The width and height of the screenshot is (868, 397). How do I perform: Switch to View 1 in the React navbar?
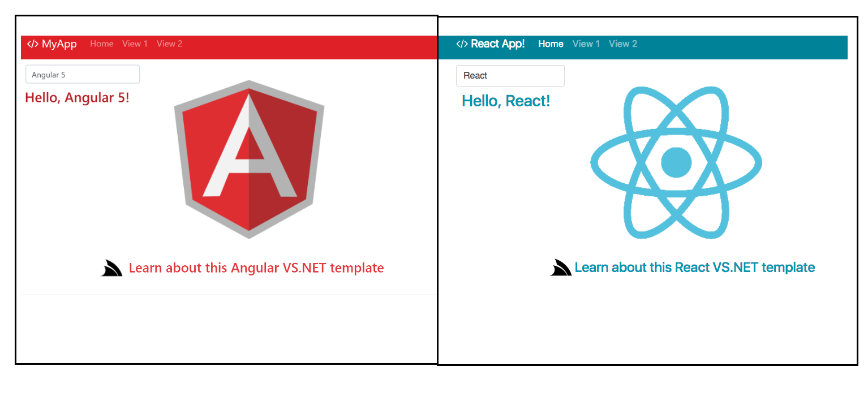[586, 44]
